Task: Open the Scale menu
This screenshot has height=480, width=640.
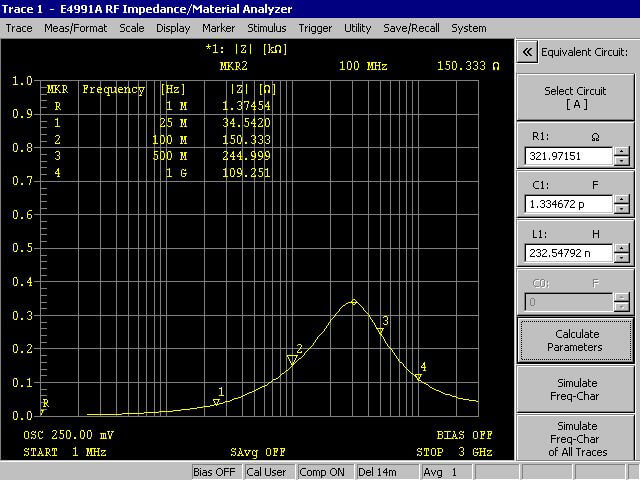Action: point(132,28)
